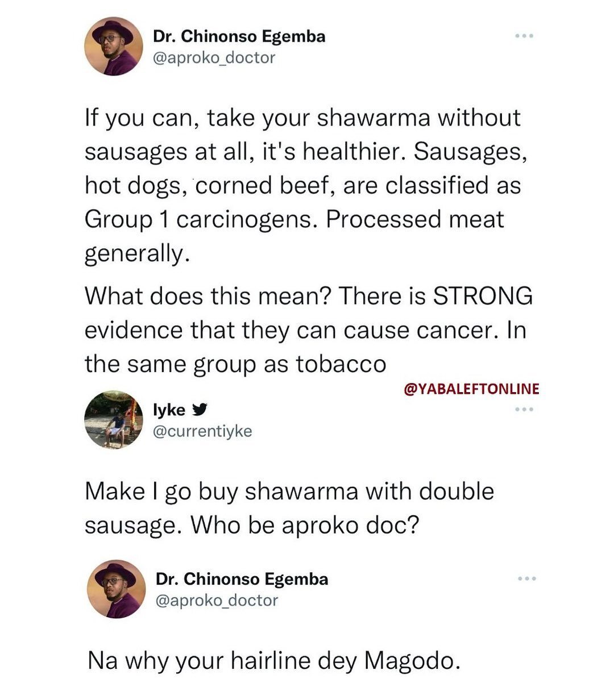Click Dr. Chinonso Egemba's name above the hairline reply

pos(242,579)
